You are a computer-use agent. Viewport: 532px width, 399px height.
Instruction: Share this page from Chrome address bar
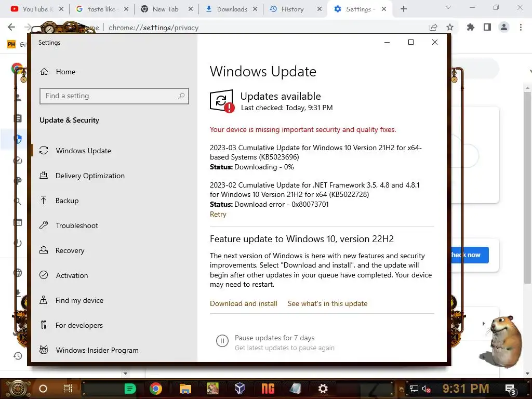(433, 27)
